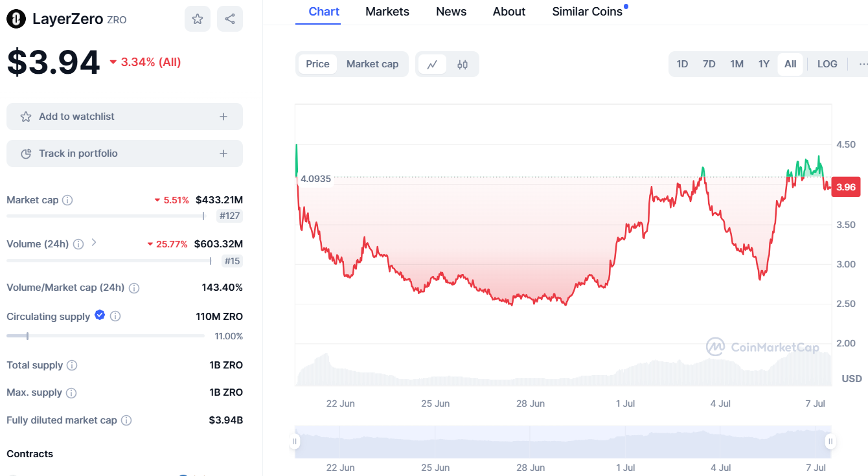Click info icon beside Volume (24h)
Viewport: 868px width, 476px height.
78,244
